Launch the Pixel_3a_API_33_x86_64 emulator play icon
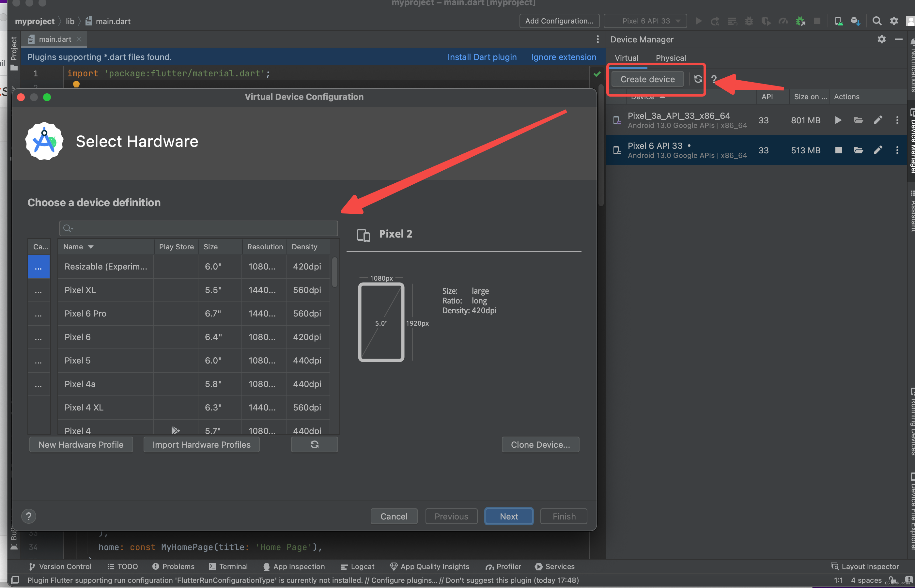 pyautogui.click(x=838, y=120)
